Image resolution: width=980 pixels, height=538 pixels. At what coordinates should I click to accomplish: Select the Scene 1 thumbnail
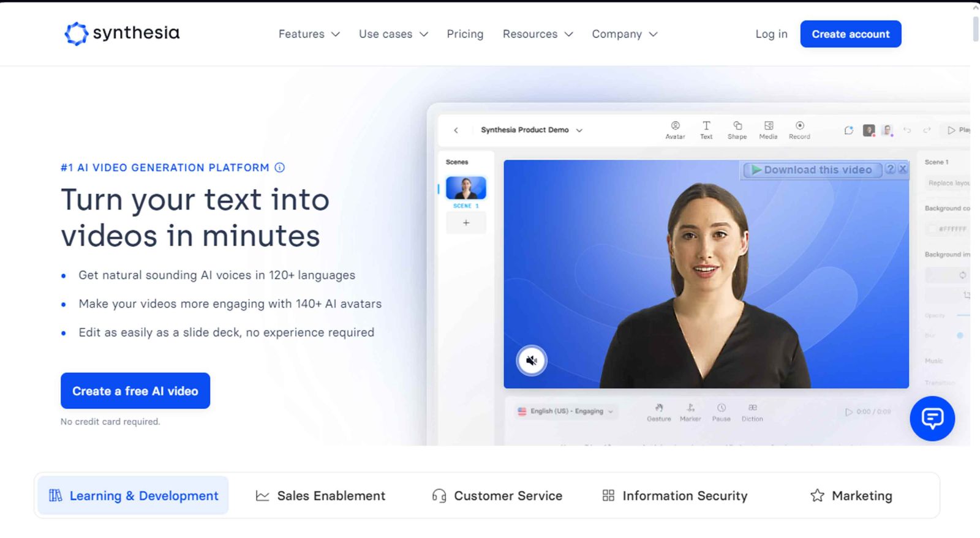coord(466,188)
